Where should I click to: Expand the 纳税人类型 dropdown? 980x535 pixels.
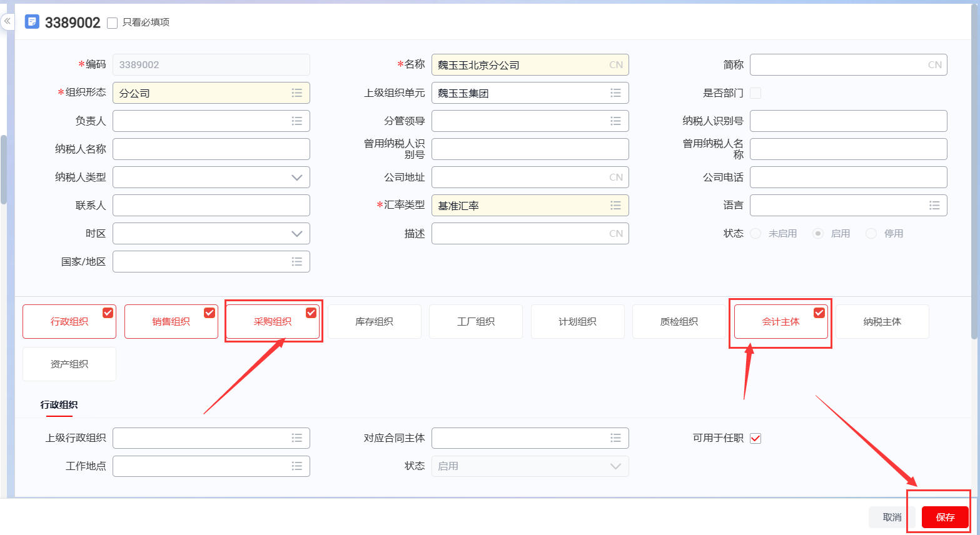point(297,177)
